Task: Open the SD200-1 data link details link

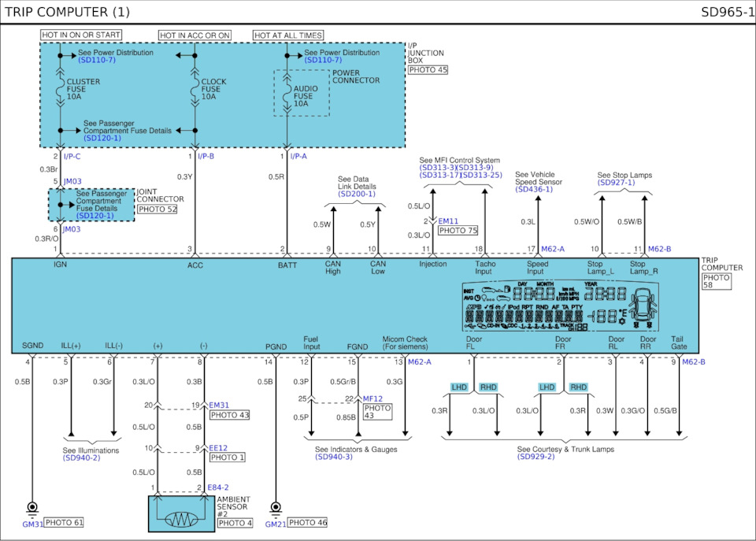Action: click(x=357, y=194)
